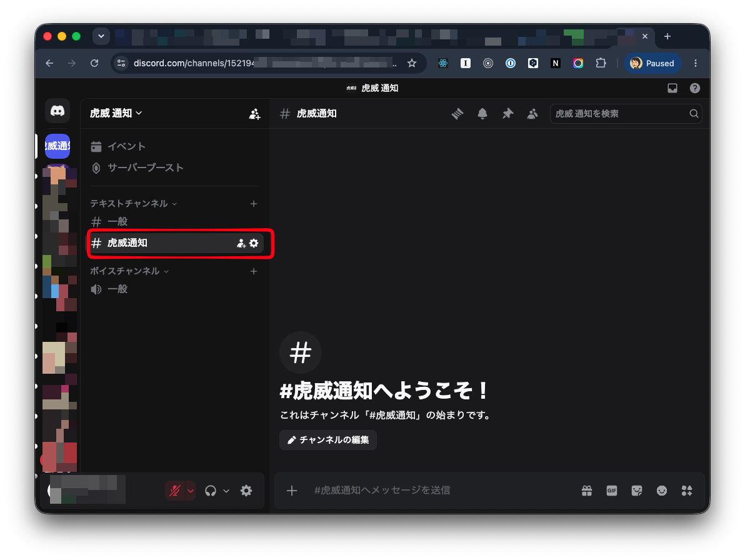
Task: Join the 一般 voice channel
Action: tap(174, 289)
